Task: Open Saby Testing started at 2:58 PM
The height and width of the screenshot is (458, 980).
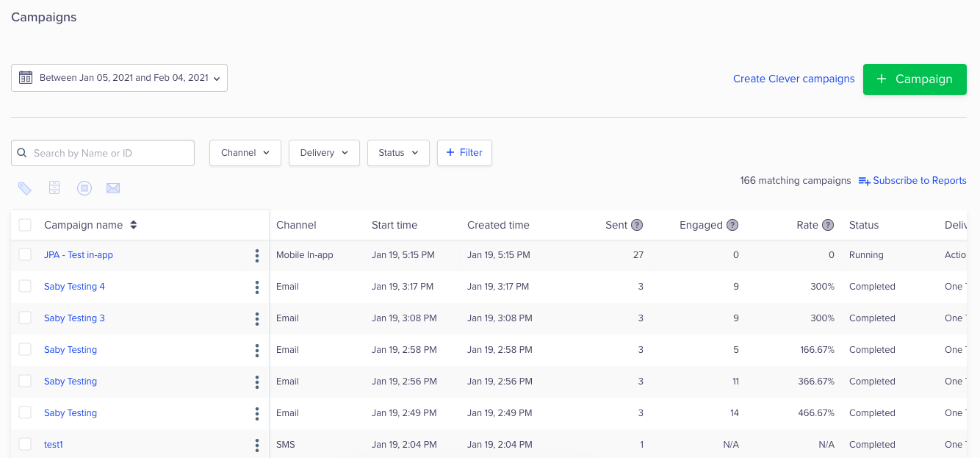Action: pos(71,350)
